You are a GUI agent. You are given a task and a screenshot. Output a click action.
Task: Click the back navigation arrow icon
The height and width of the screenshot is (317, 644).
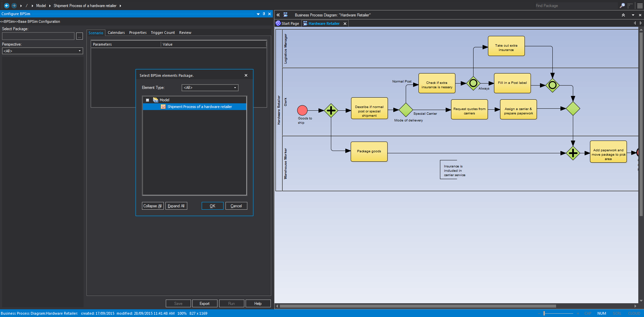6,6
